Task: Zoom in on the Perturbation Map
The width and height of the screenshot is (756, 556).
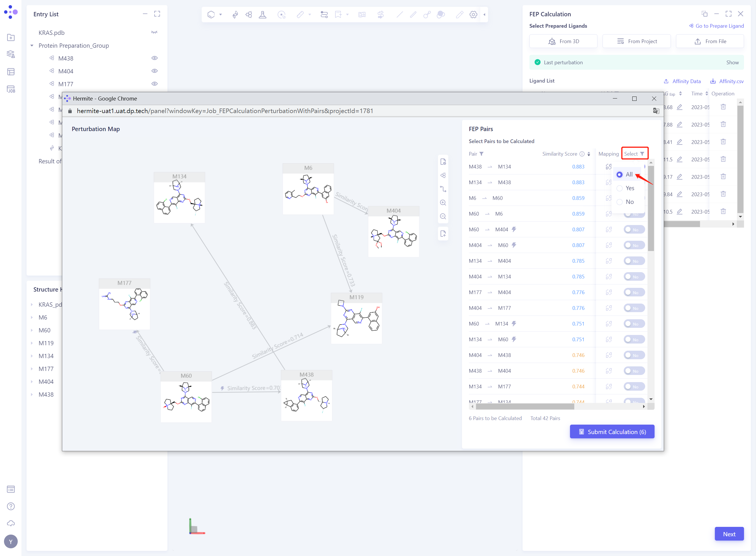Action: pyautogui.click(x=443, y=202)
